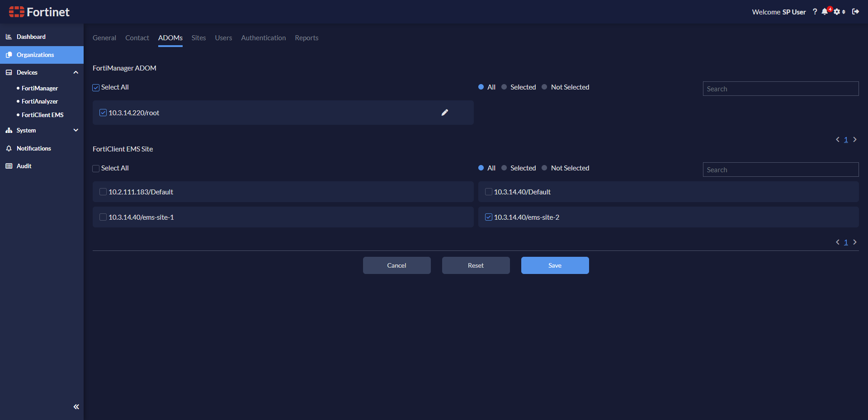Click the FortiClient EMS Site search field
Viewport: 868px width, 420px height.
[x=780, y=169]
